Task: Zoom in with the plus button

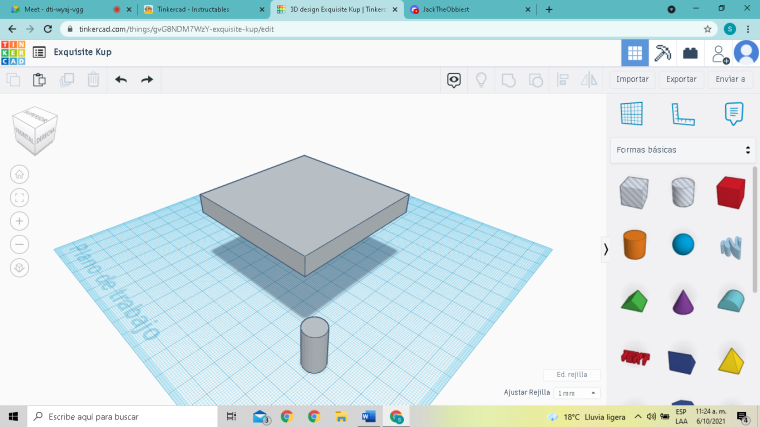Action: point(19,221)
